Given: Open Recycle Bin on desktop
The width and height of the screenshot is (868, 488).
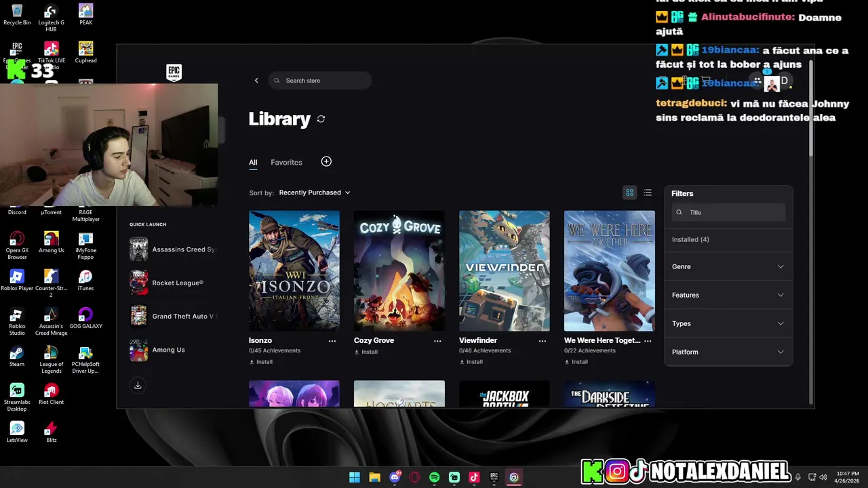Looking at the screenshot, I should [17, 15].
